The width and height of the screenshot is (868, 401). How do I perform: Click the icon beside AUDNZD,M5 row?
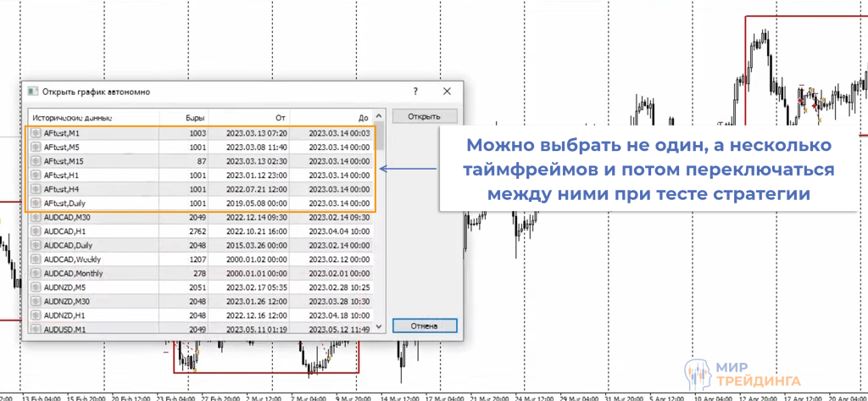[36, 287]
